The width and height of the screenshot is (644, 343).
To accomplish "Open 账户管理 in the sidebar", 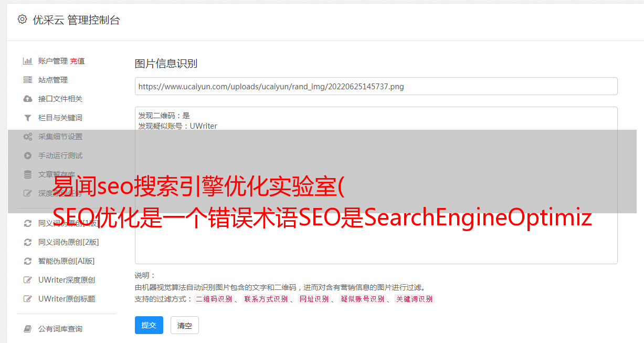I will [53, 61].
